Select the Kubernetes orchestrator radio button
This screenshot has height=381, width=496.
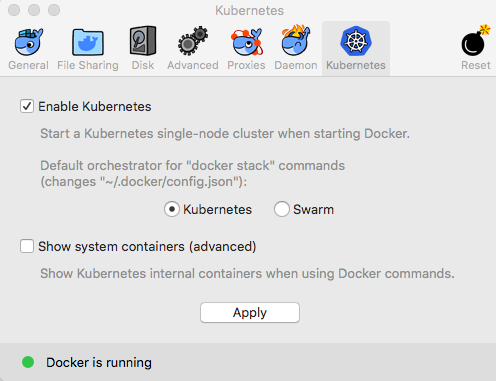pyautogui.click(x=172, y=209)
